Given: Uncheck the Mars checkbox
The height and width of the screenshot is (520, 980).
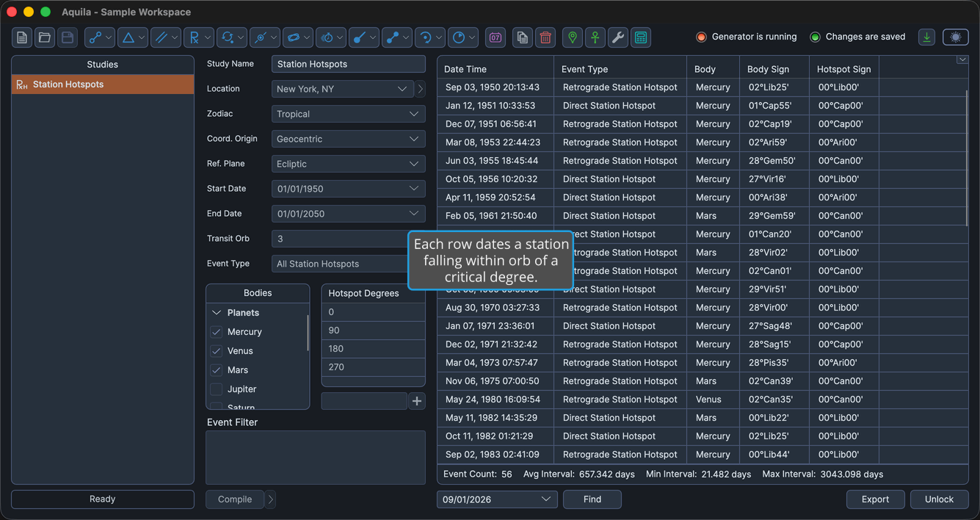Looking at the screenshot, I should point(217,370).
